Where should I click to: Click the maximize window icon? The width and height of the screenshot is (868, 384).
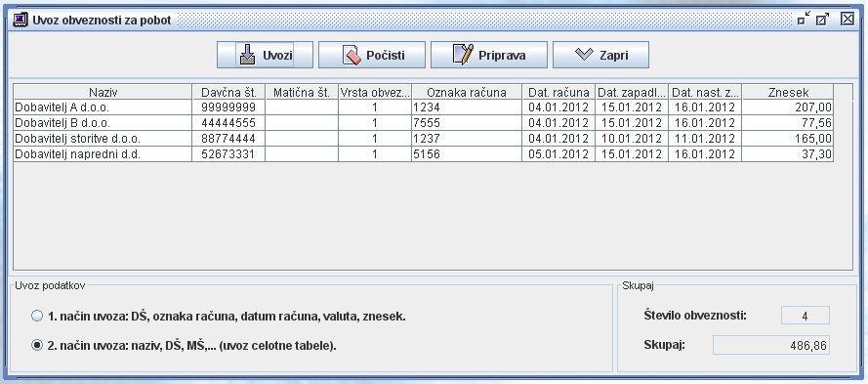pos(823,19)
